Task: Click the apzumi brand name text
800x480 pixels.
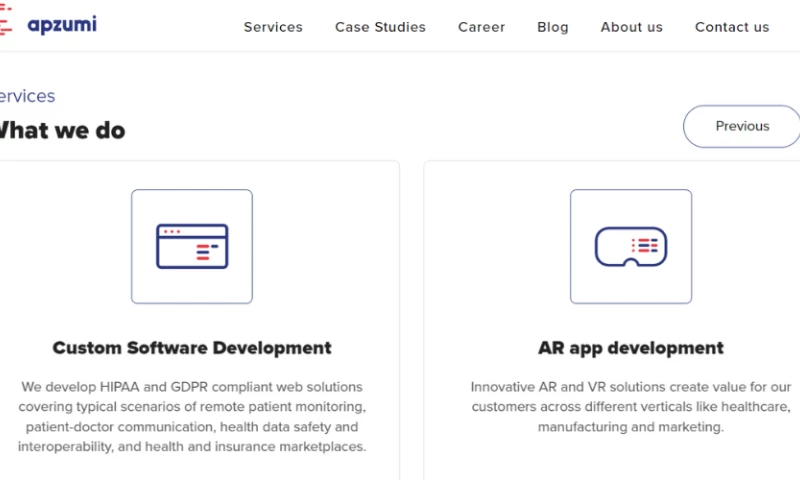Action: tap(62, 24)
